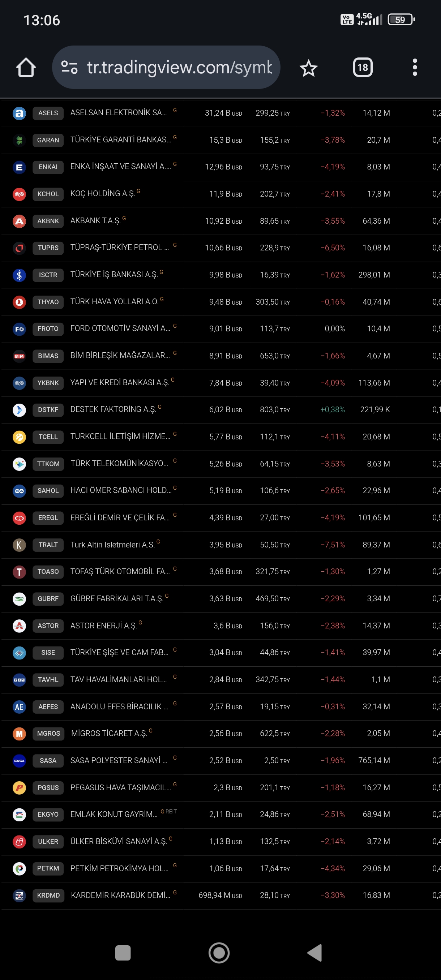Open the three-dot browser menu
Screen dimensions: 441x980
[x=415, y=67]
